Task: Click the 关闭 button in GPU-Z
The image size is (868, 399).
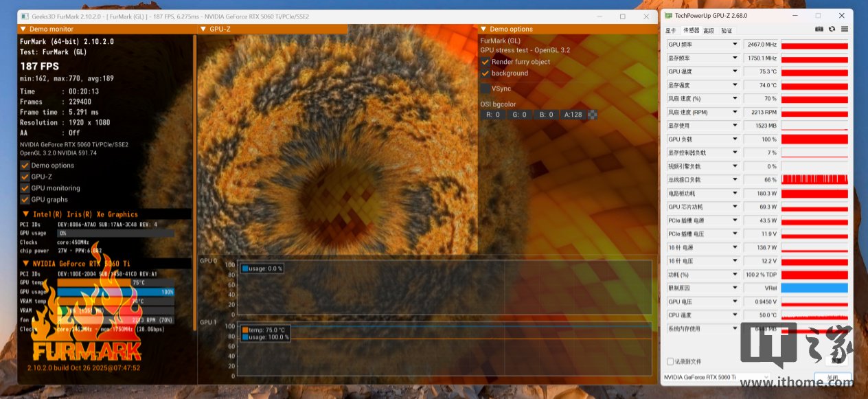Action: [x=832, y=378]
